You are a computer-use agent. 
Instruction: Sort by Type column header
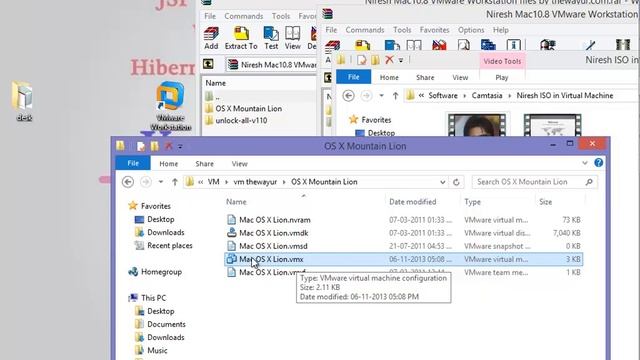[472, 202]
